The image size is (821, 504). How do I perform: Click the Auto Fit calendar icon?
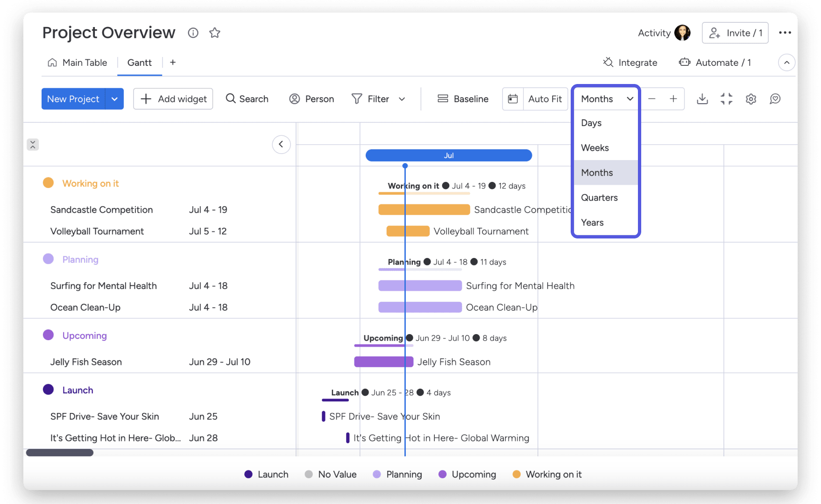click(513, 98)
